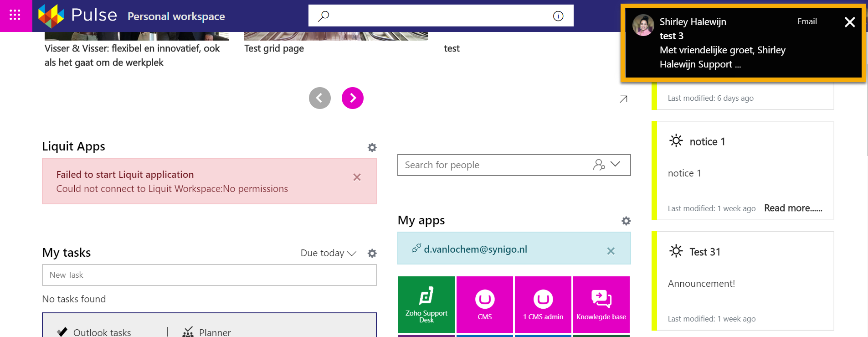Open Liquit Apps settings gear
Image resolution: width=868 pixels, height=337 pixels.
click(x=372, y=147)
